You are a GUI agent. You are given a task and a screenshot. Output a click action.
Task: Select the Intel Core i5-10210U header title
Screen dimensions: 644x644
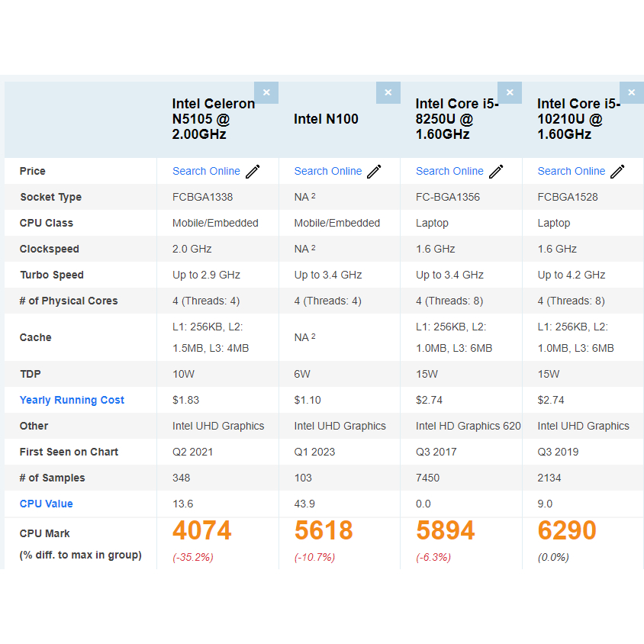(x=578, y=119)
